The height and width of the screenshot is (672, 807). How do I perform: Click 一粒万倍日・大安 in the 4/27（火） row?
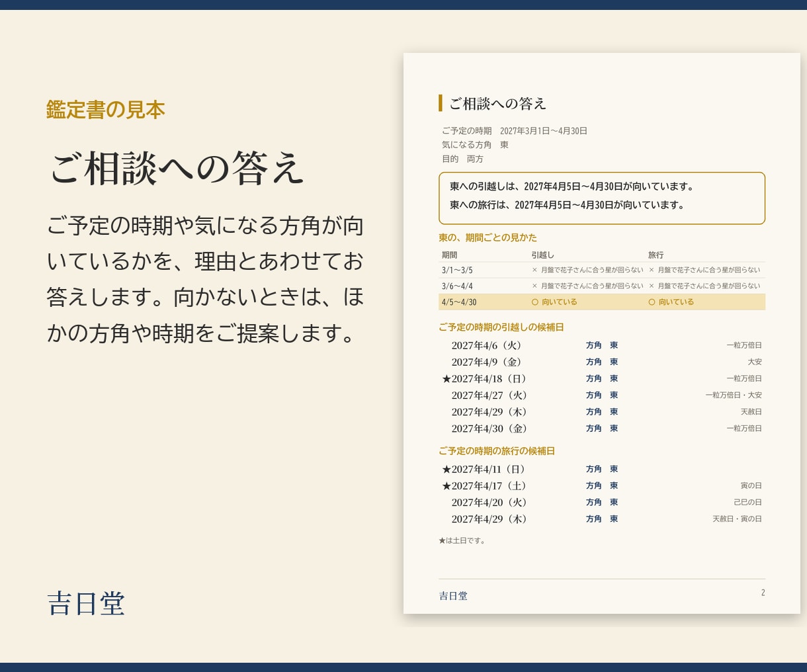pyautogui.click(x=734, y=395)
